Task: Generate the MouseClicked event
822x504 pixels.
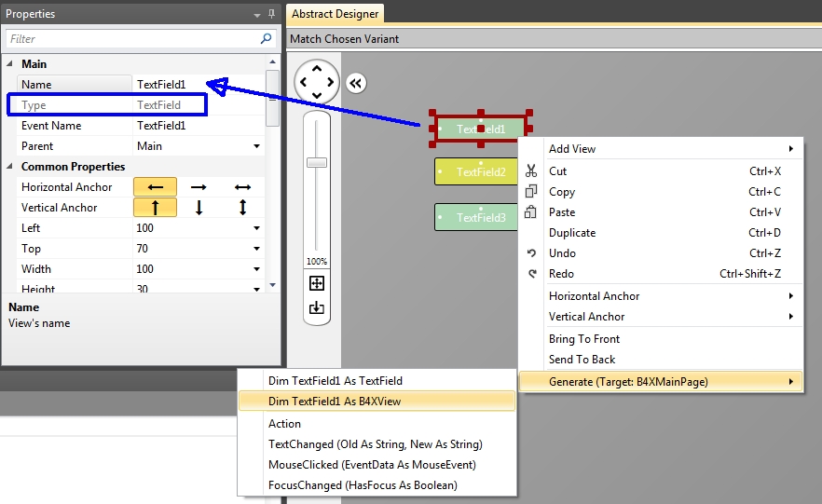Action: (377, 465)
